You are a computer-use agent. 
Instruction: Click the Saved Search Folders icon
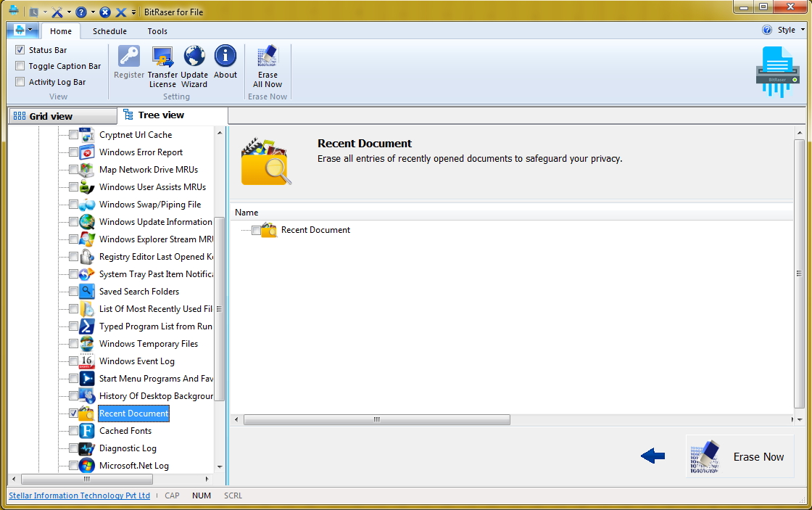pos(87,292)
